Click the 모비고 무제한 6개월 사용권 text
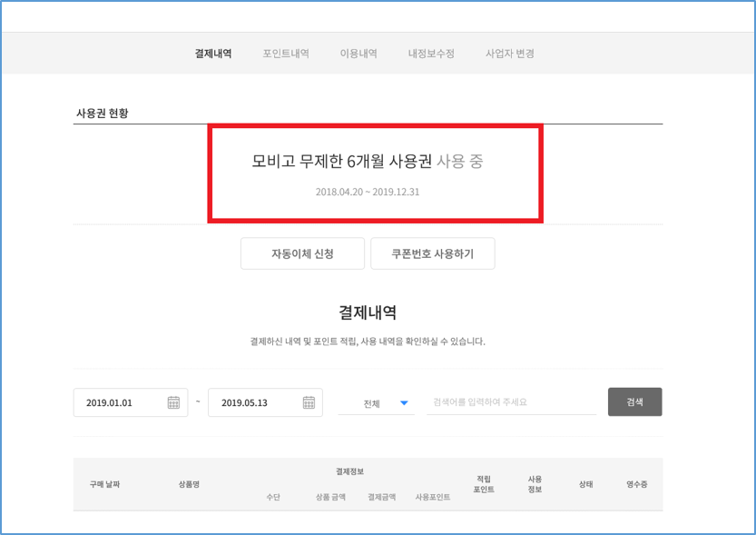The width and height of the screenshot is (756, 535). click(342, 161)
